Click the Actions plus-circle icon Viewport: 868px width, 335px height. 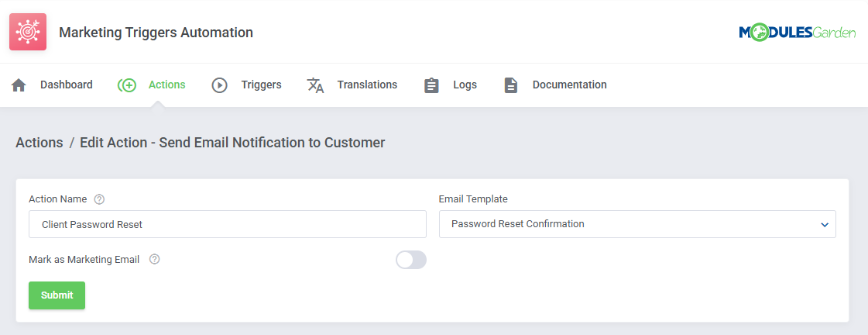click(127, 85)
